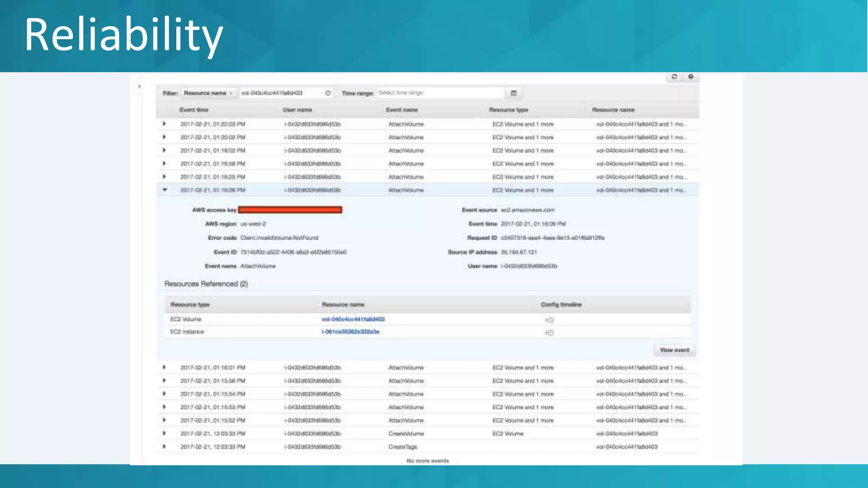Image resolution: width=868 pixels, height=488 pixels.
Task: Collapse the left sidebar arrow
Action: [139, 86]
